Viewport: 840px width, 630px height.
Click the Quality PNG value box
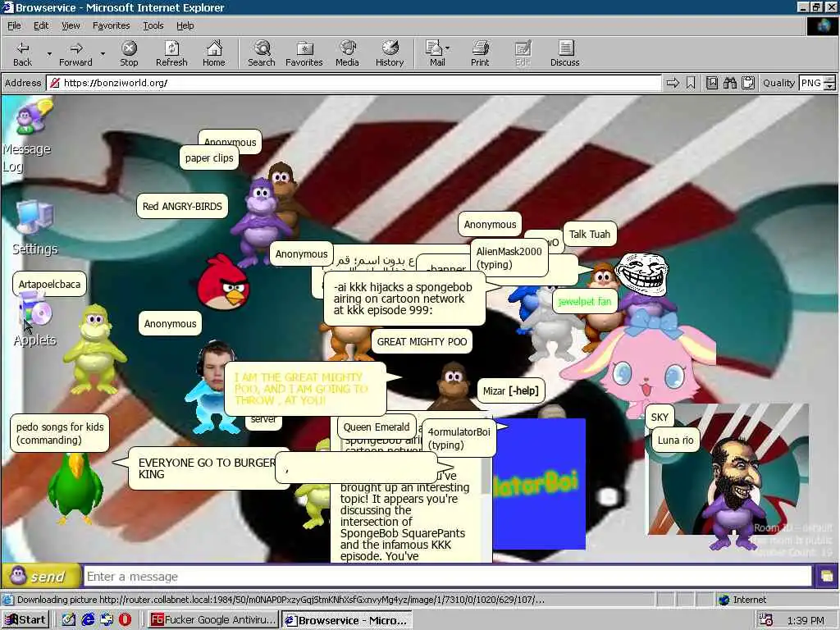[x=811, y=83]
